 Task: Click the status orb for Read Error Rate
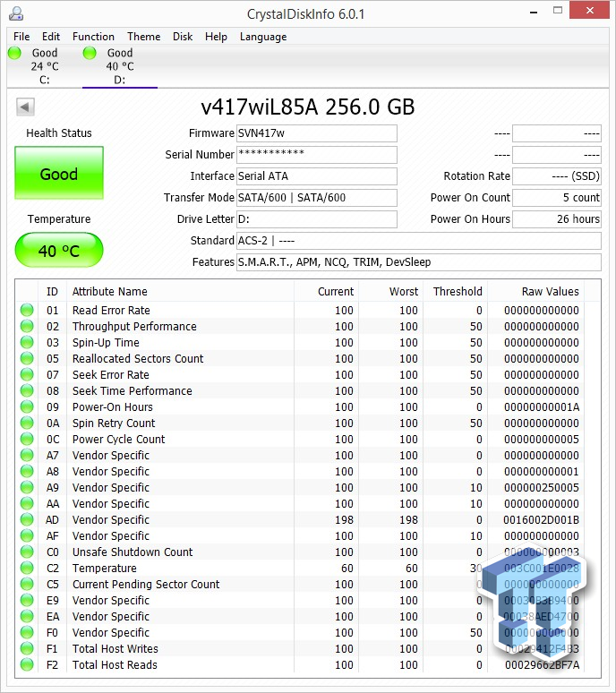click(x=27, y=311)
